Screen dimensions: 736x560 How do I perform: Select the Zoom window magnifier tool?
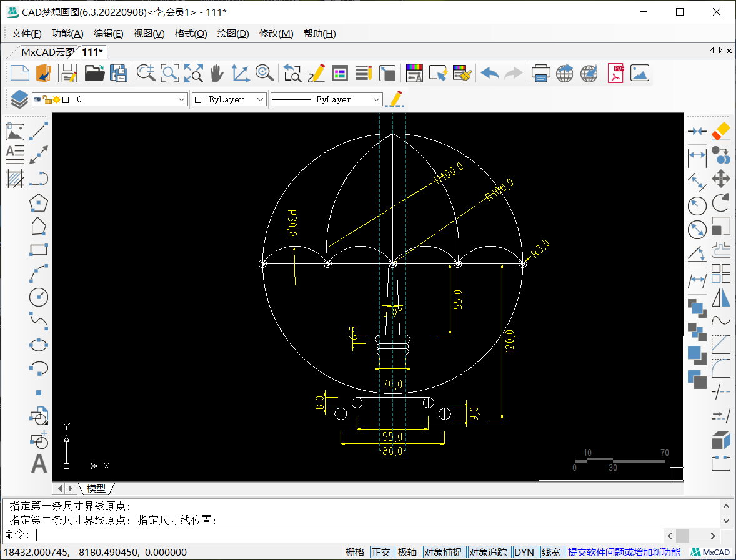point(170,74)
